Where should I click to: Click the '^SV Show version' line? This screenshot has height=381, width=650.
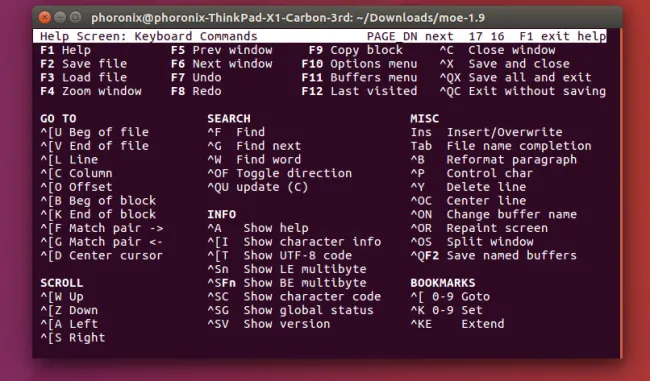(269, 324)
